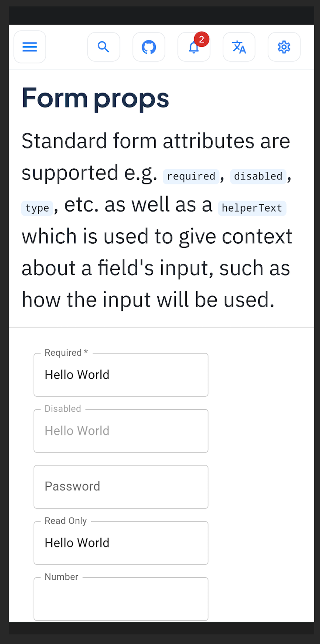Select the Read Only field value Hello World

77,543
